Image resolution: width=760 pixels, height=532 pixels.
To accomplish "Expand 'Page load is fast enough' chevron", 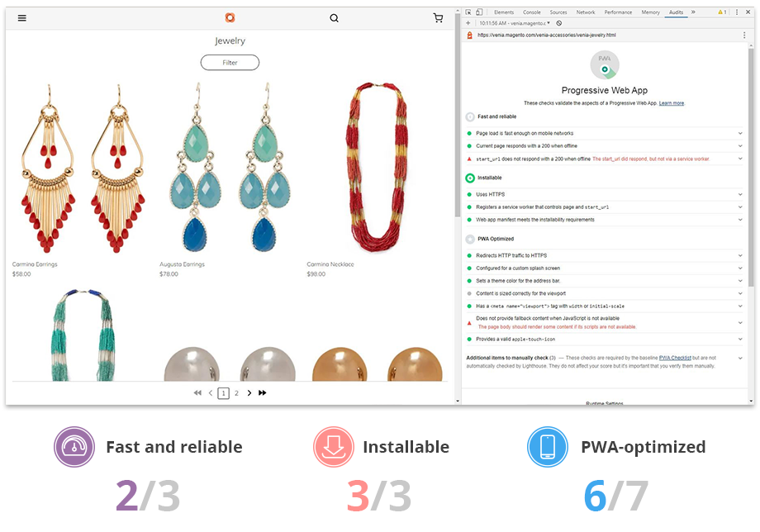I will pyautogui.click(x=740, y=133).
